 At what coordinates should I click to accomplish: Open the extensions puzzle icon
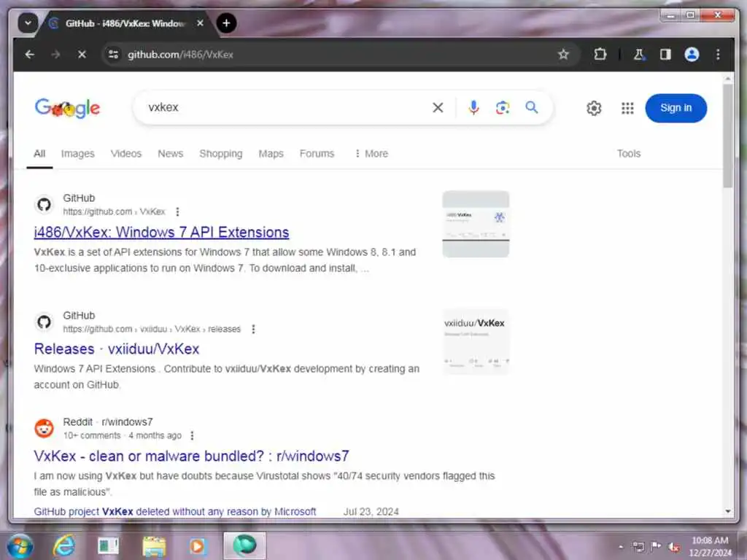pyautogui.click(x=600, y=54)
